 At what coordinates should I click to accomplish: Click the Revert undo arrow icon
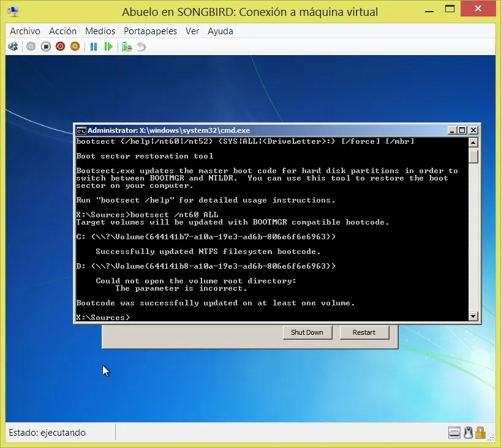[141, 47]
